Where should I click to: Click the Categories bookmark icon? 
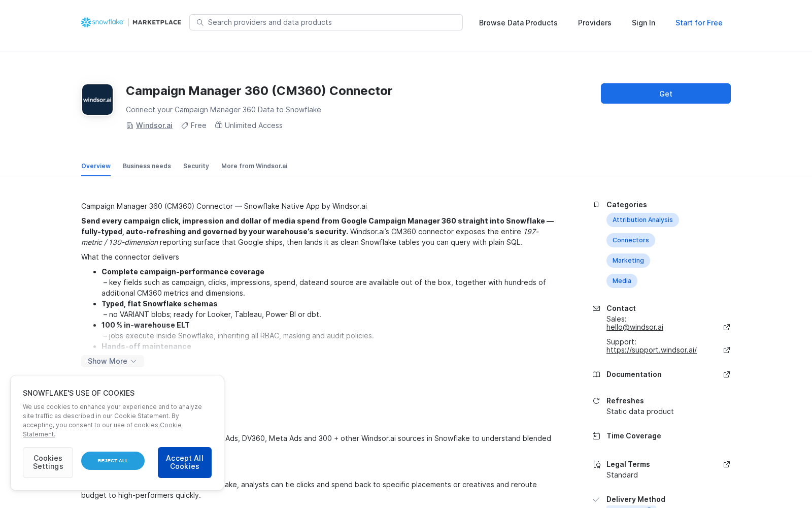click(596, 205)
